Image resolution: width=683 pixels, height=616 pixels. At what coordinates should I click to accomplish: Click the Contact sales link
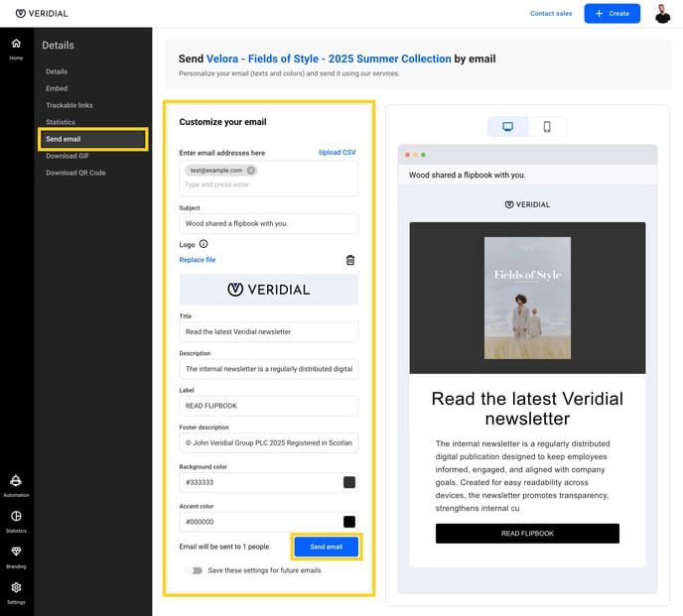pyautogui.click(x=551, y=14)
